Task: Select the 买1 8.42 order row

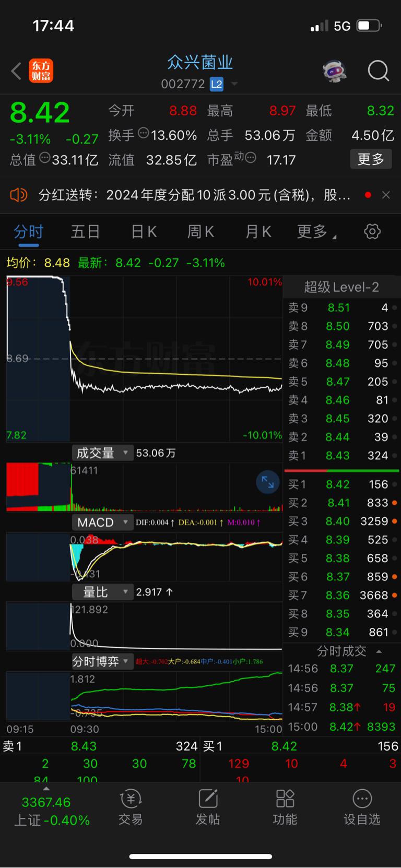Action: tap(342, 484)
